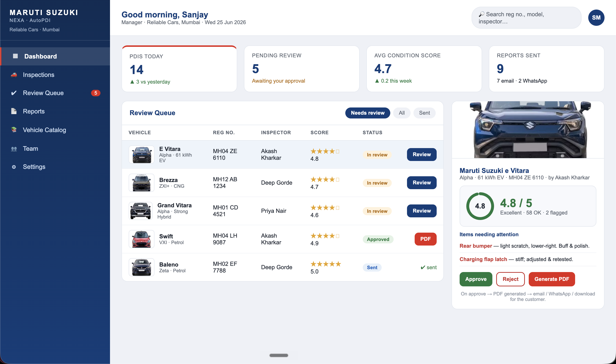Screen dimensions: 616x364
Task: Click the Rear bumper attention item
Action: click(x=528, y=246)
